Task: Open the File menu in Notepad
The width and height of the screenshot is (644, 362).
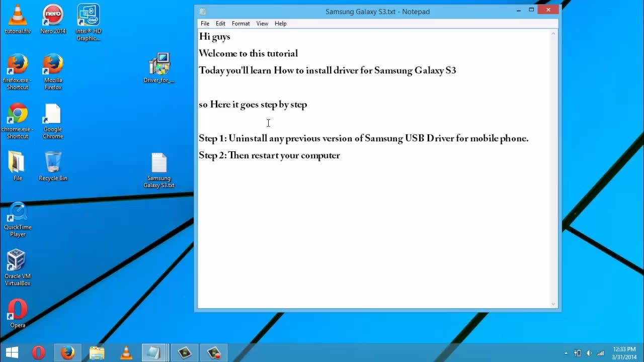Action: click(205, 24)
